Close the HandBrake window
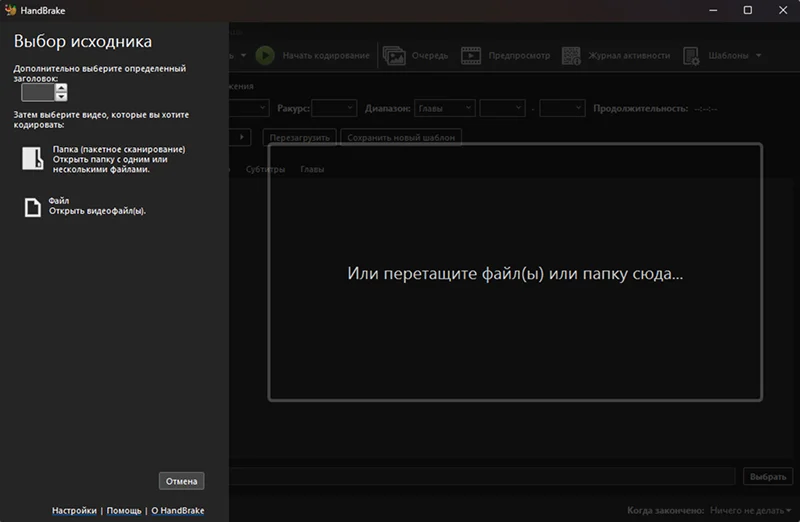Screen dimensions: 800x522 point(783,10)
